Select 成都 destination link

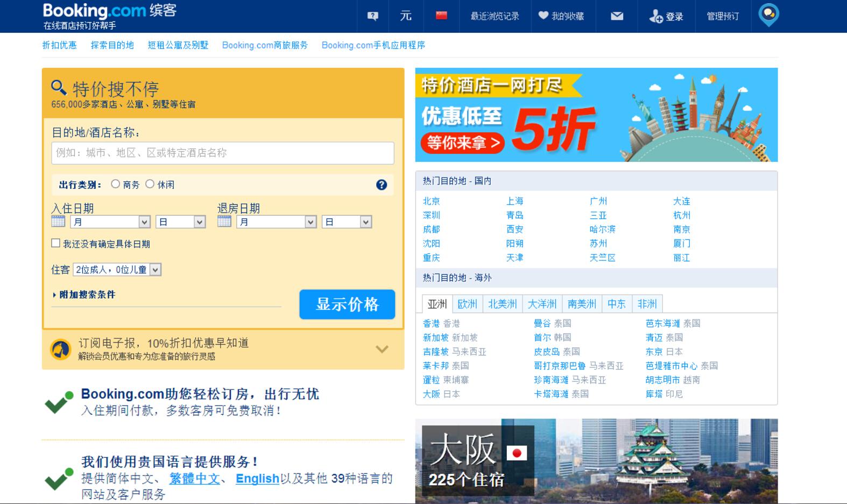pyautogui.click(x=432, y=229)
